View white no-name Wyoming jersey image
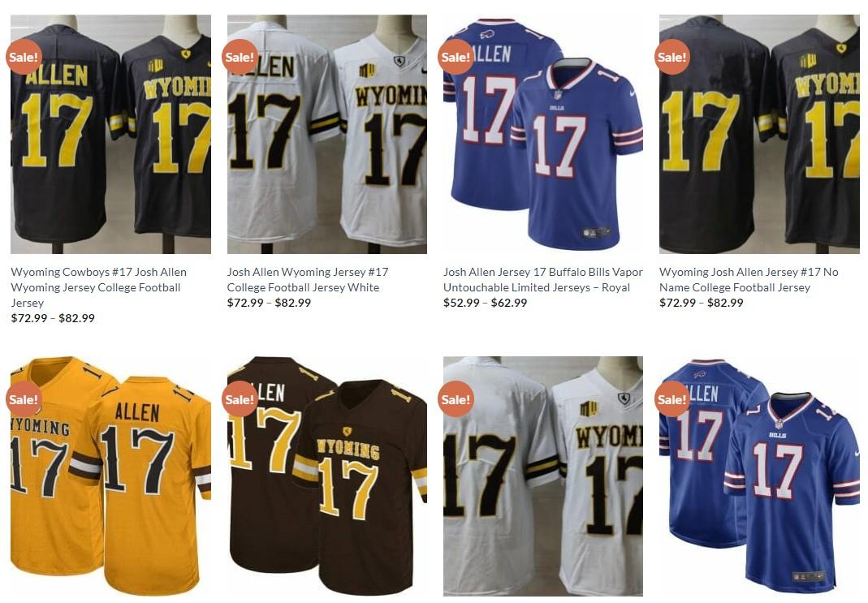The height and width of the screenshot is (603, 868). (543, 476)
